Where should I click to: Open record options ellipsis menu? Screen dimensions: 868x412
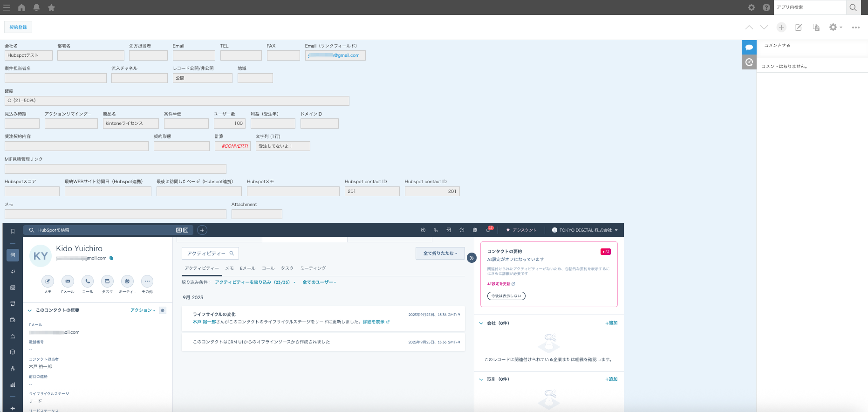(856, 27)
